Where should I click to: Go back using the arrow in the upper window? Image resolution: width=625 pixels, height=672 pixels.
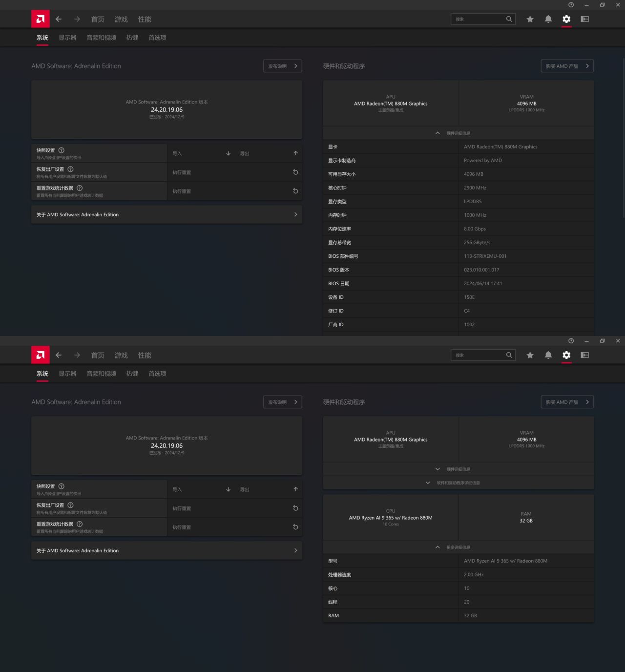[x=59, y=19]
